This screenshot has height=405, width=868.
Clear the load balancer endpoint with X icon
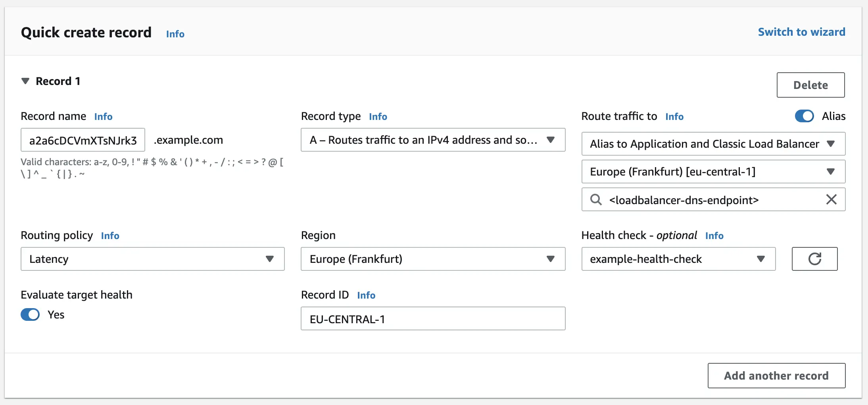831,199
